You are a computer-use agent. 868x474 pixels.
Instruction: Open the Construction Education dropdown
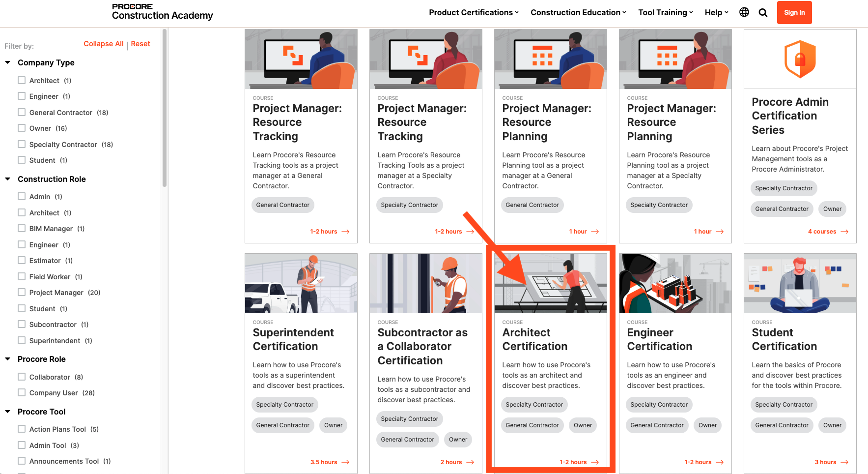(578, 12)
